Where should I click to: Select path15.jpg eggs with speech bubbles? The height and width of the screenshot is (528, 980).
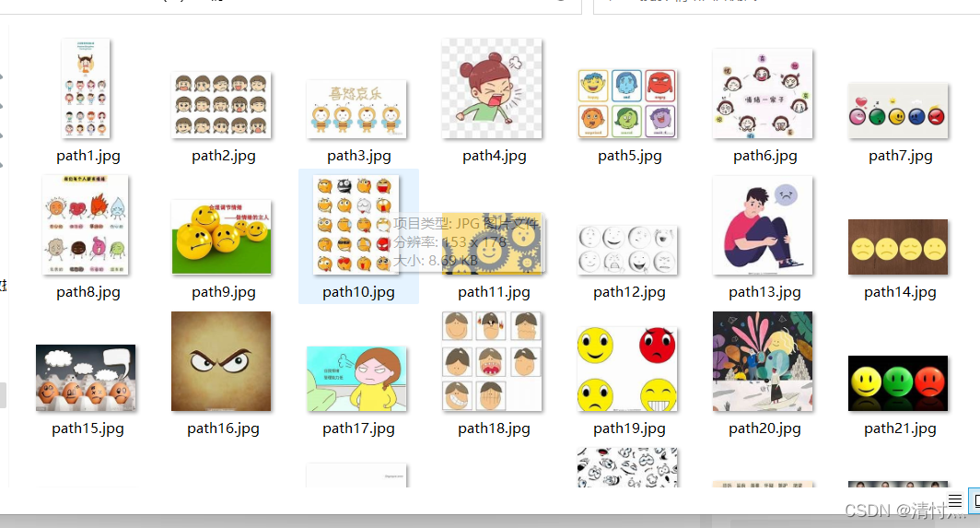[x=86, y=378]
